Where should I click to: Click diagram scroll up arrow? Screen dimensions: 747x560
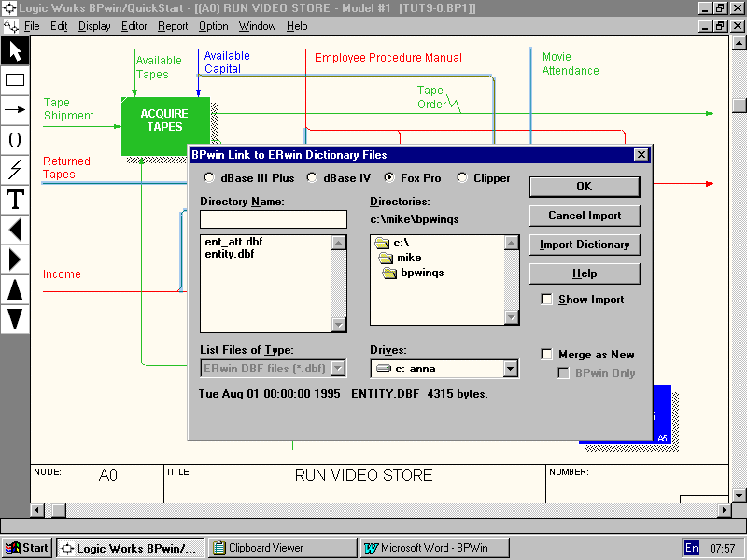point(739,43)
